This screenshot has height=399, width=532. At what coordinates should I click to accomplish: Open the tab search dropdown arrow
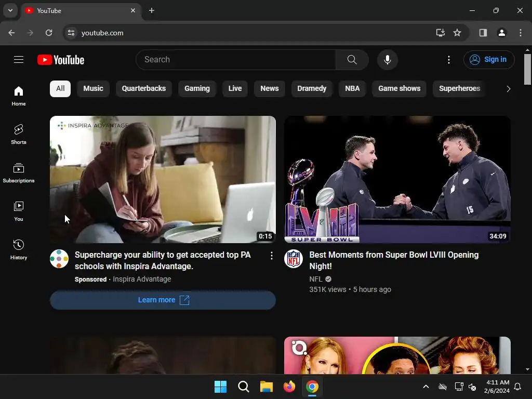pos(10,10)
